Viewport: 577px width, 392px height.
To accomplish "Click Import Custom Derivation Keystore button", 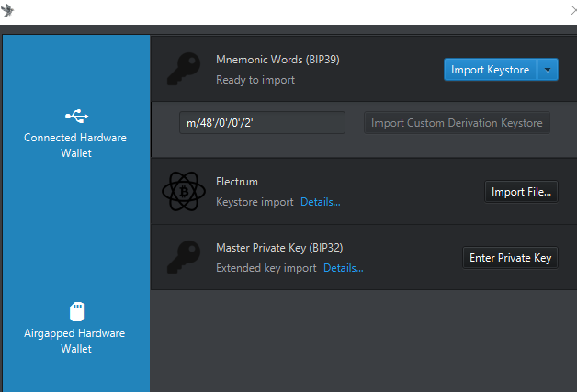I will (457, 123).
